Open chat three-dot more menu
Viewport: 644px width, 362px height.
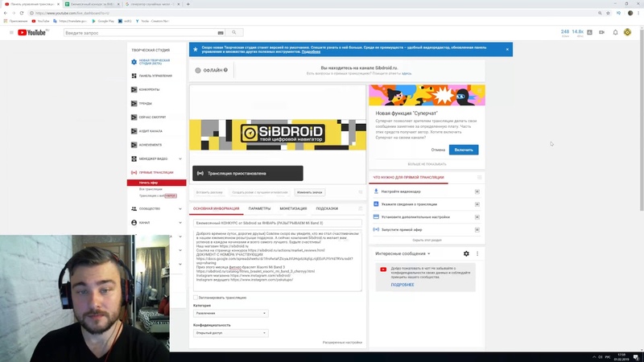pyautogui.click(x=477, y=253)
